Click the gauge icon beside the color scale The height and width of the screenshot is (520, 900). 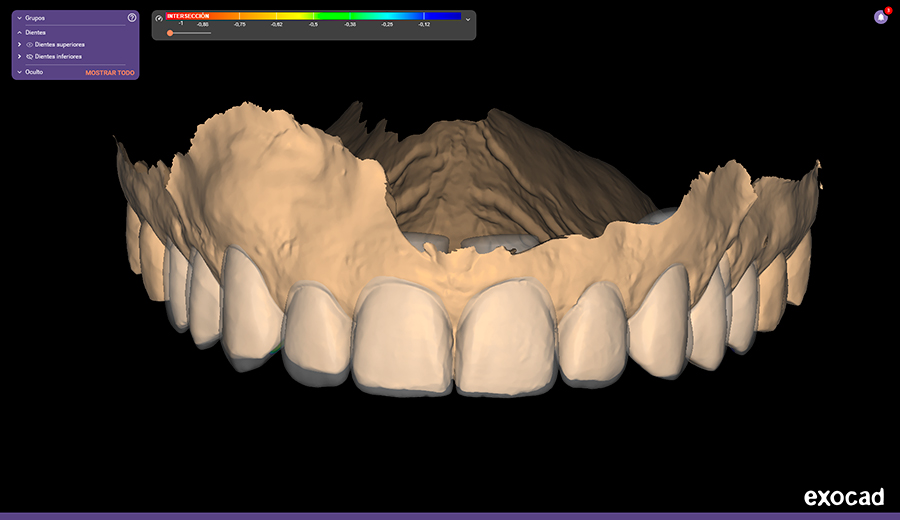tap(159, 18)
